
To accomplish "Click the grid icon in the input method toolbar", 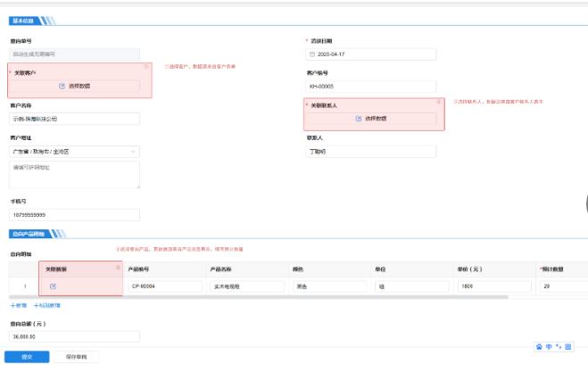I will 567,346.
